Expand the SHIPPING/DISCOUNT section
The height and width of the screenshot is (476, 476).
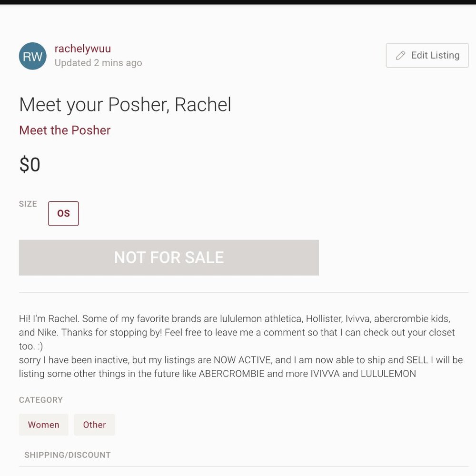tap(68, 455)
